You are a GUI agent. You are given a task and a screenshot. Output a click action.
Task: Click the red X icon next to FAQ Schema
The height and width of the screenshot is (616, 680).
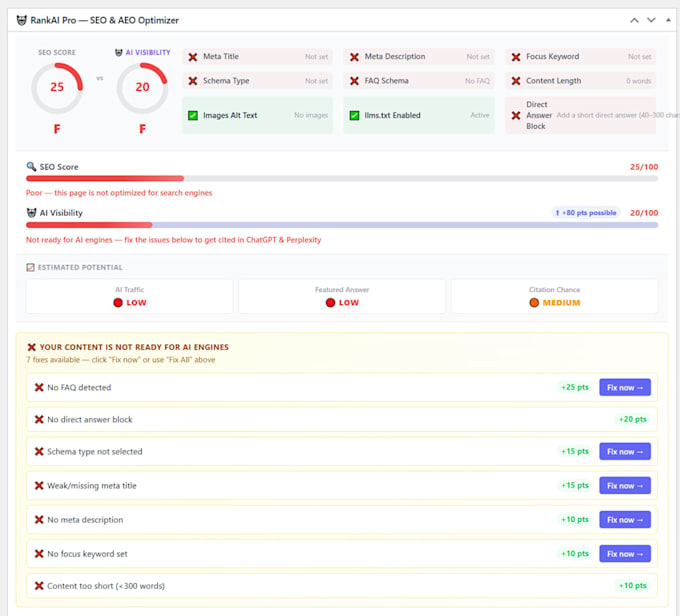point(354,81)
